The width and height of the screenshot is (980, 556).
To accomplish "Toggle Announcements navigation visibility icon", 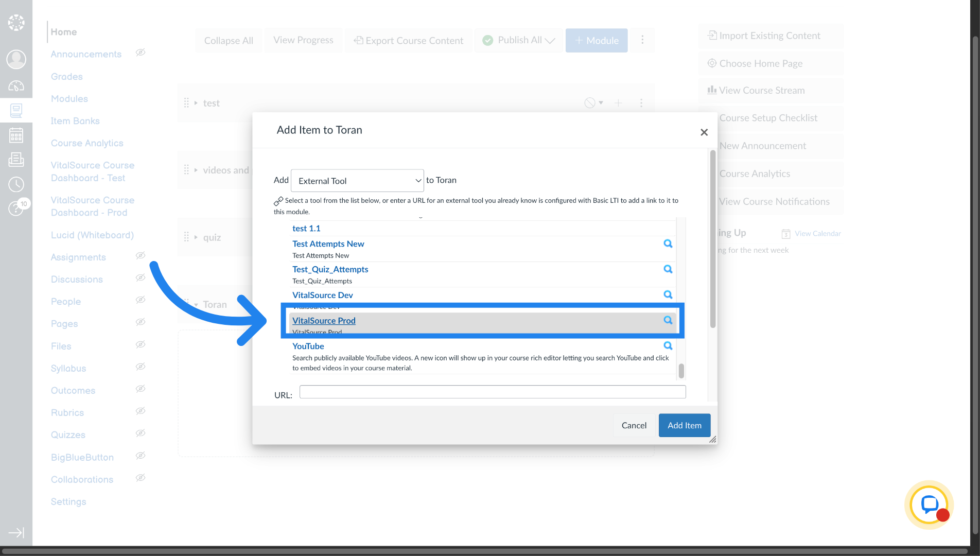I will 141,53.
